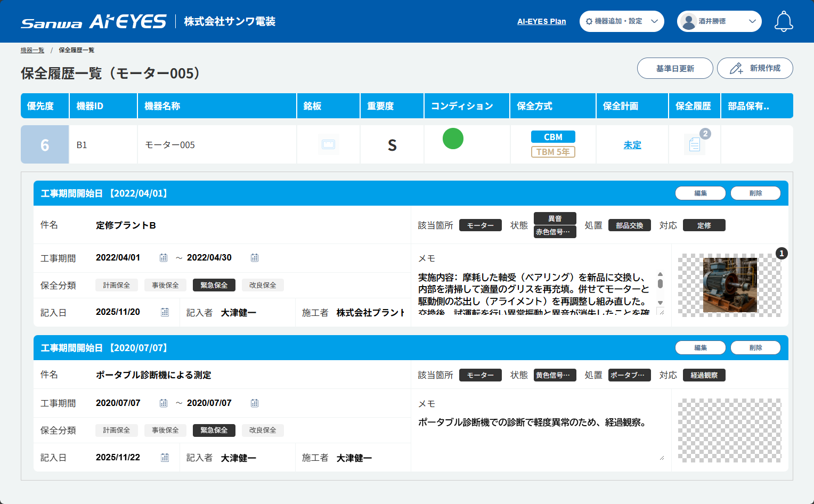The height and width of the screenshot is (504, 814).
Task: Start a new record with 新規作成
Action: 755,68
